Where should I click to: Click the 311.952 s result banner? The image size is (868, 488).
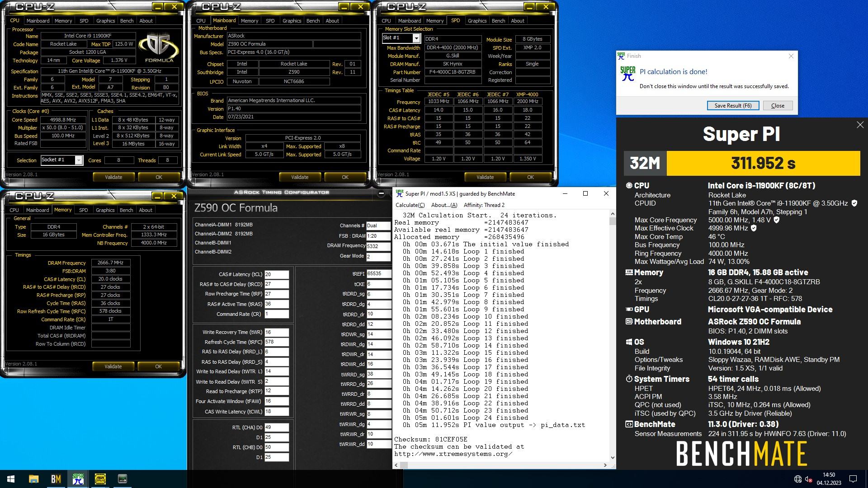(x=763, y=163)
